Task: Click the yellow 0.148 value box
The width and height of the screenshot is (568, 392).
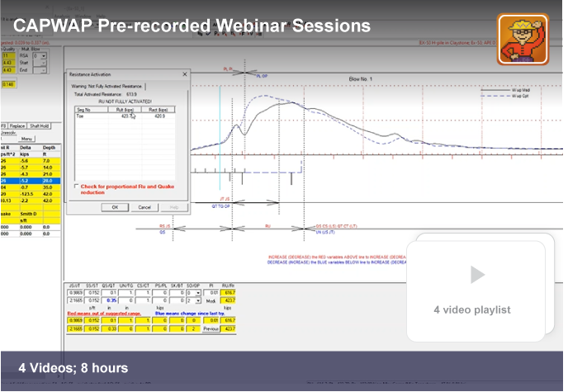Action: [x=9, y=84]
